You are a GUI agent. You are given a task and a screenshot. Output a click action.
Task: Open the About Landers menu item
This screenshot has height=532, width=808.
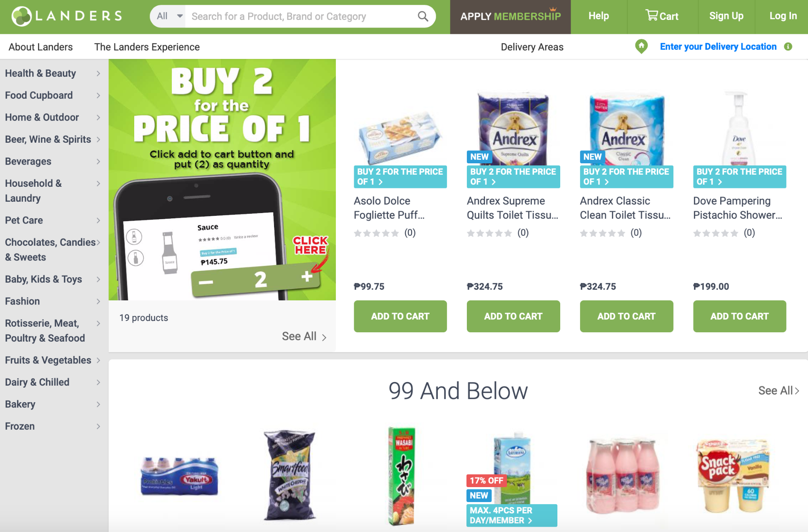click(x=41, y=47)
